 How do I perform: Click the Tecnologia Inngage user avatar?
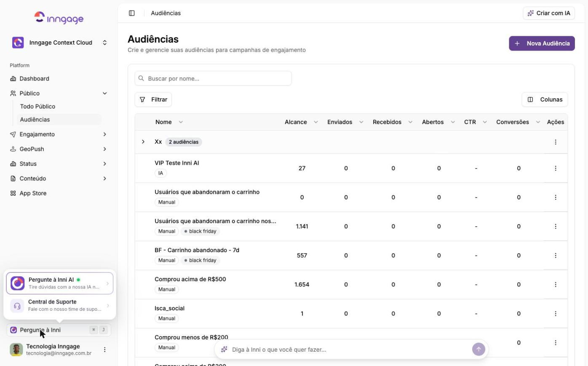16,350
